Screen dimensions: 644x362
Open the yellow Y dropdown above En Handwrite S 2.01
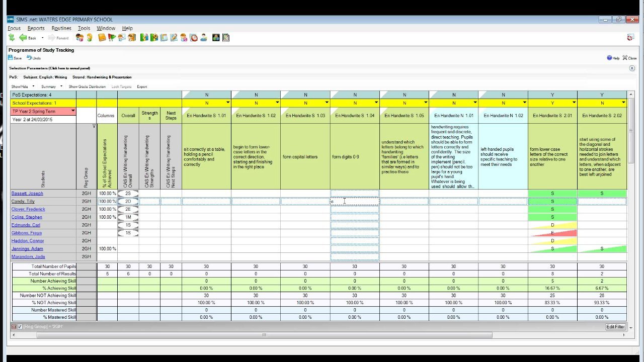pyautogui.click(x=574, y=103)
